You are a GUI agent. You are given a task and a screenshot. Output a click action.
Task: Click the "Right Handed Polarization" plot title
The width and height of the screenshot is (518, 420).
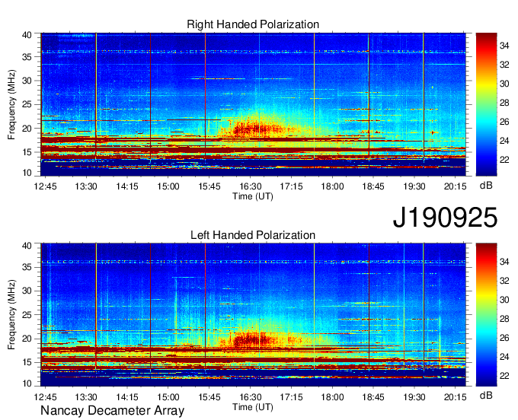pyautogui.click(x=253, y=24)
